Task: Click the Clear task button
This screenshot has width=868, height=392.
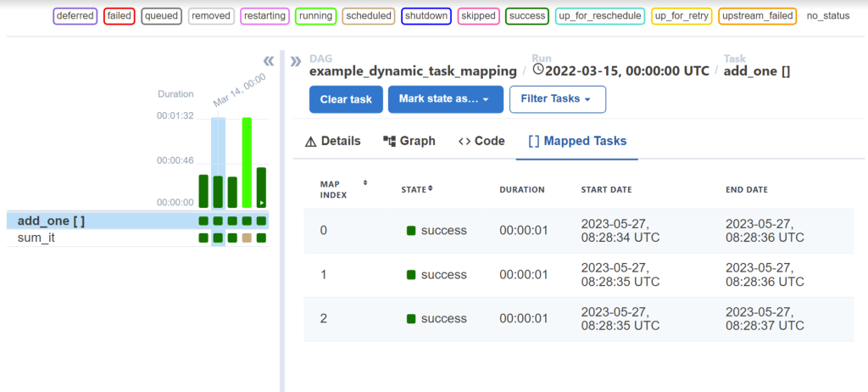Action: tap(346, 99)
